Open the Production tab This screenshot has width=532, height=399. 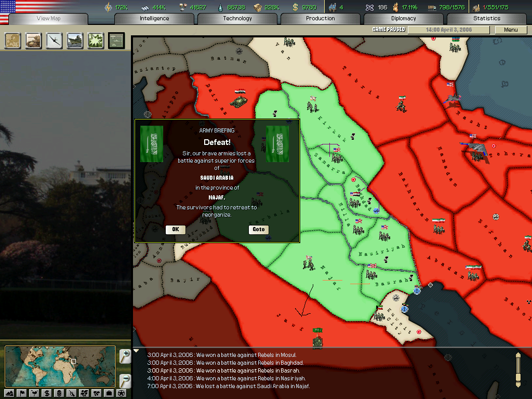(x=320, y=18)
